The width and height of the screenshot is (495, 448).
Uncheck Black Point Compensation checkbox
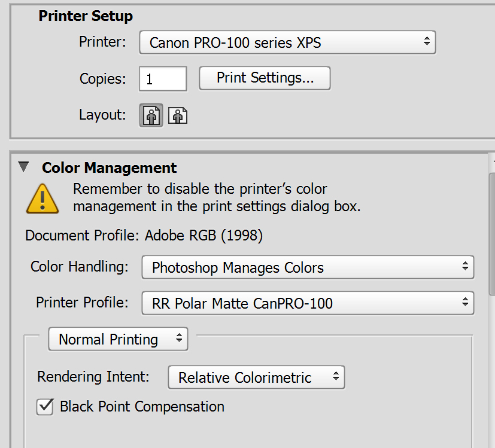coord(45,407)
